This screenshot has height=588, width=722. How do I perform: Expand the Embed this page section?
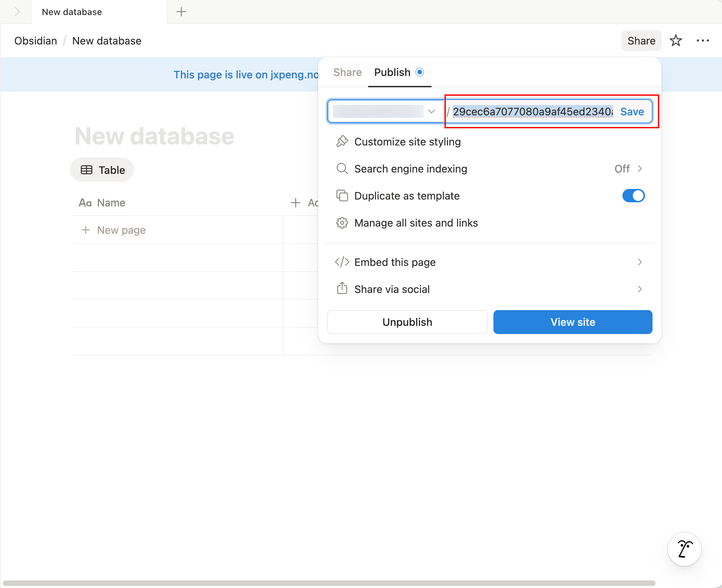(640, 262)
